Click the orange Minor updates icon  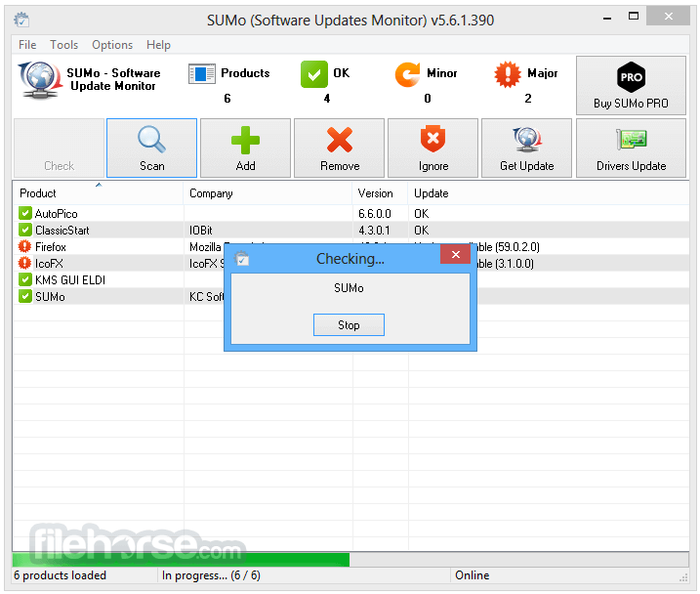407,75
